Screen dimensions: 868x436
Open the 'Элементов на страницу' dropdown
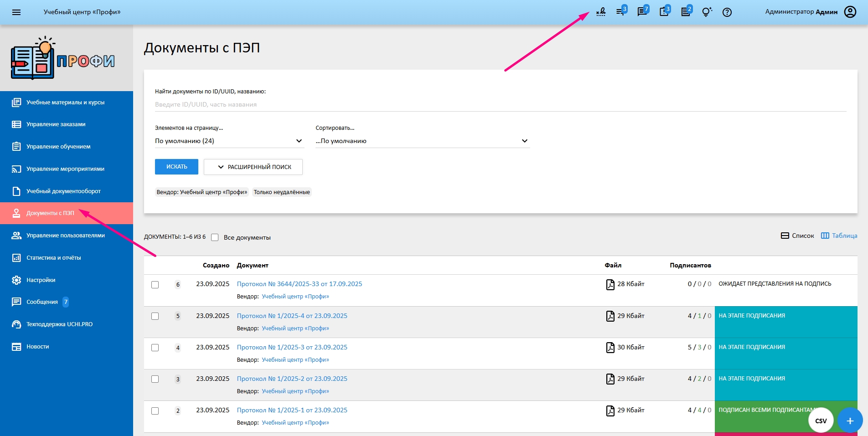click(229, 141)
